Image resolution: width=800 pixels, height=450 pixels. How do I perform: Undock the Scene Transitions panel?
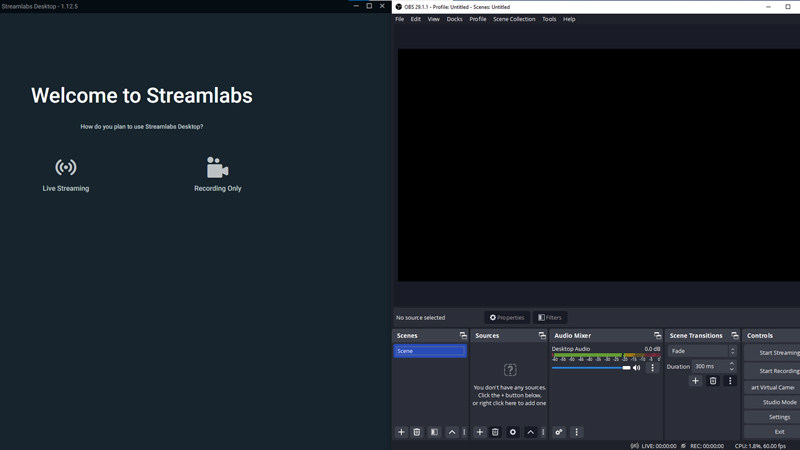(x=735, y=335)
